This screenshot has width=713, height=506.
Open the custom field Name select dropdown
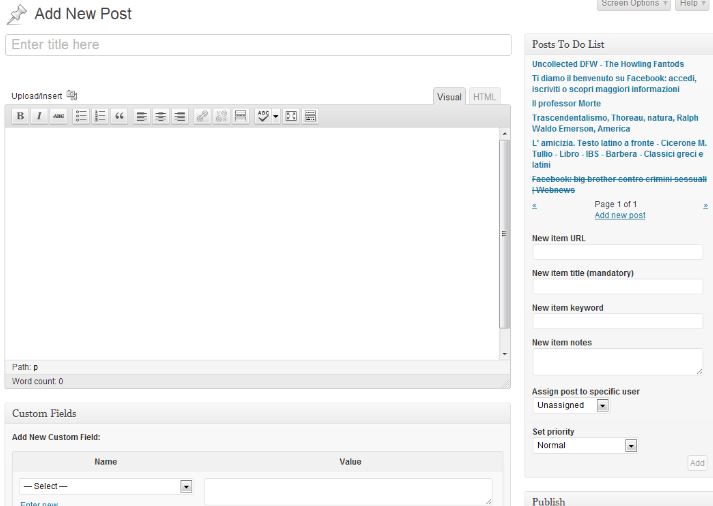[106, 486]
